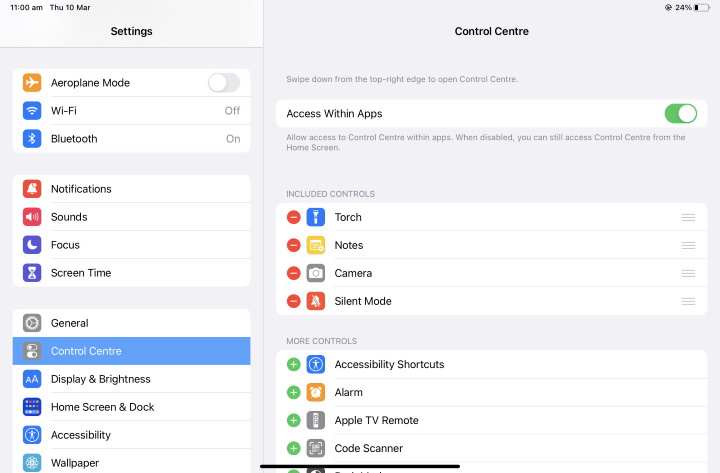The height and width of the screenshot is (473, 720).
Task: Click the Apple TV Remote label text
Action: click(377, 421)
